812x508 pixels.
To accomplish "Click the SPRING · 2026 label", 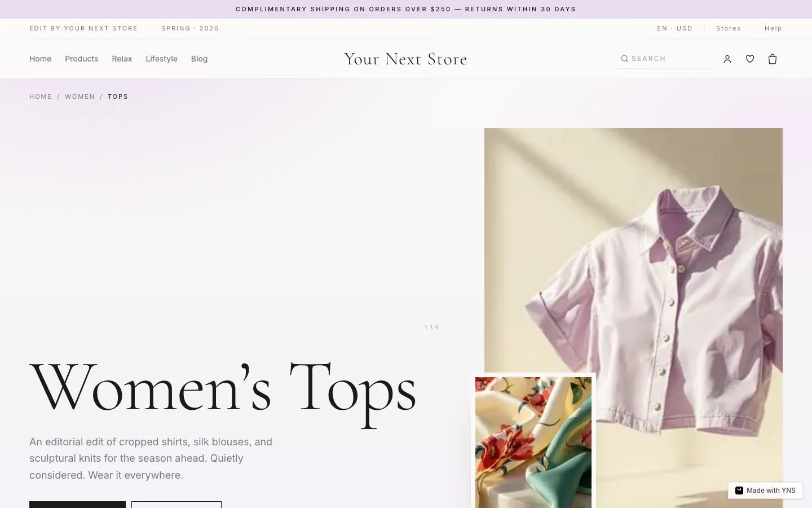I will [x=190, y=28].
